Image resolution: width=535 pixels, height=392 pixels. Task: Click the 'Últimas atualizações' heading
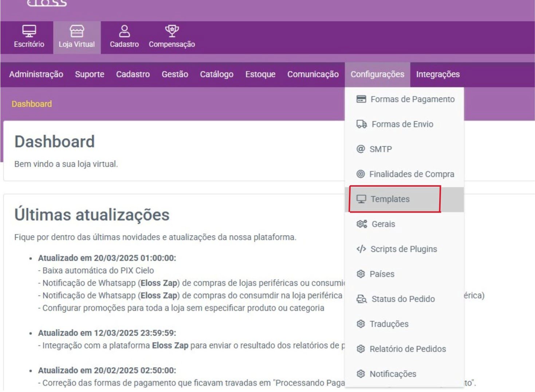coord(92,215)
